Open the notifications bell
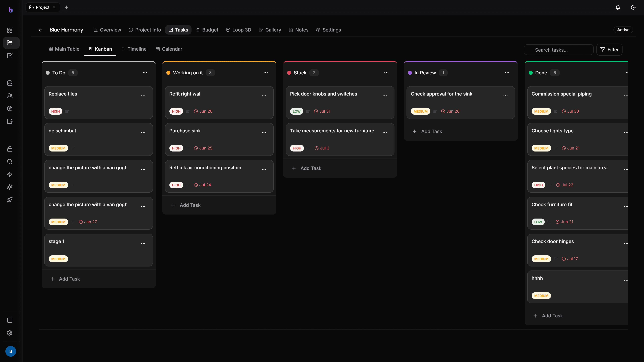Viewport: 644px width, 362px height. (x=618, y=8)
